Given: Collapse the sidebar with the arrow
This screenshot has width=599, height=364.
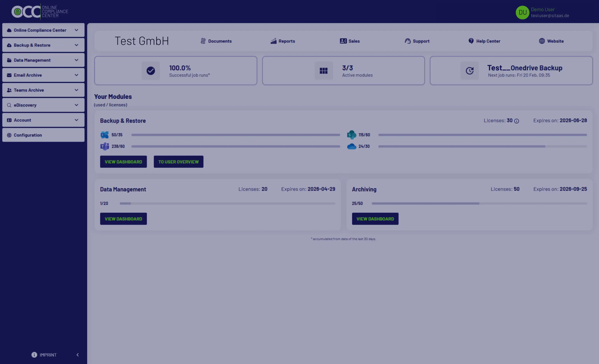Looking at the screenshot, I should [78, 355].
